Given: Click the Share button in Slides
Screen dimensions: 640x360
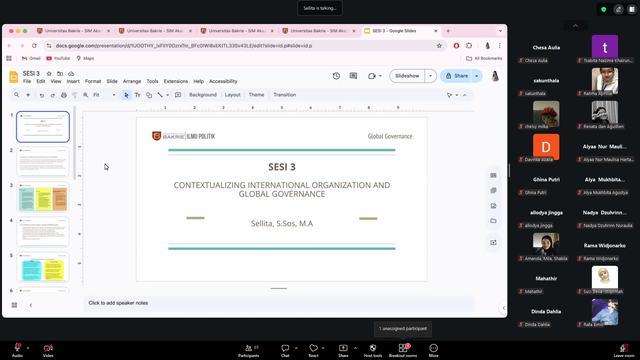Looking at the screenshot, I should pyautogui.click(x=457, y=76).
